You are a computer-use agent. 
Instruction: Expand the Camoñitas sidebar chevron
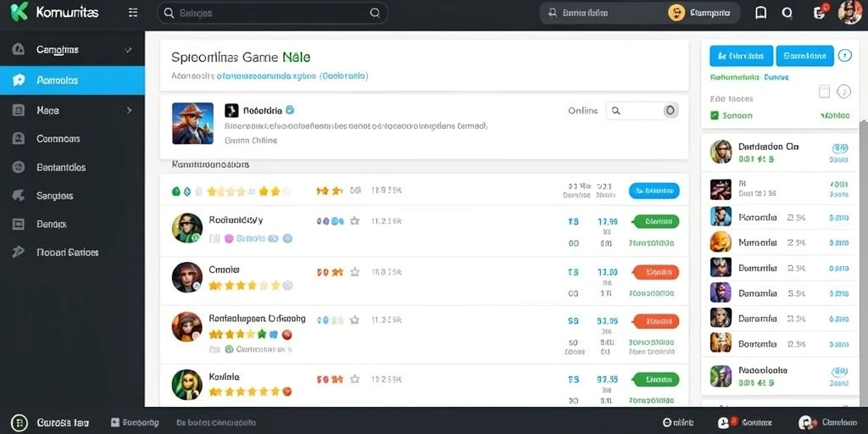(x=128, y=50)
